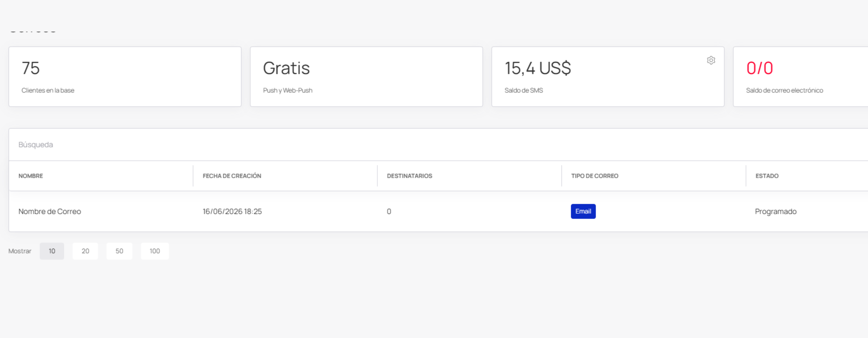Click 'Push y Web-Push' label
Screen dimensions: 868x338
(x=288, y=90)
